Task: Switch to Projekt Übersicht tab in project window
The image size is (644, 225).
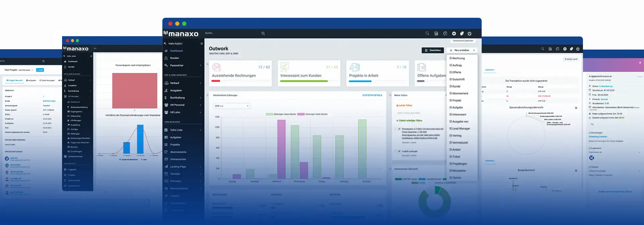Action: click(x=14, y=80)
